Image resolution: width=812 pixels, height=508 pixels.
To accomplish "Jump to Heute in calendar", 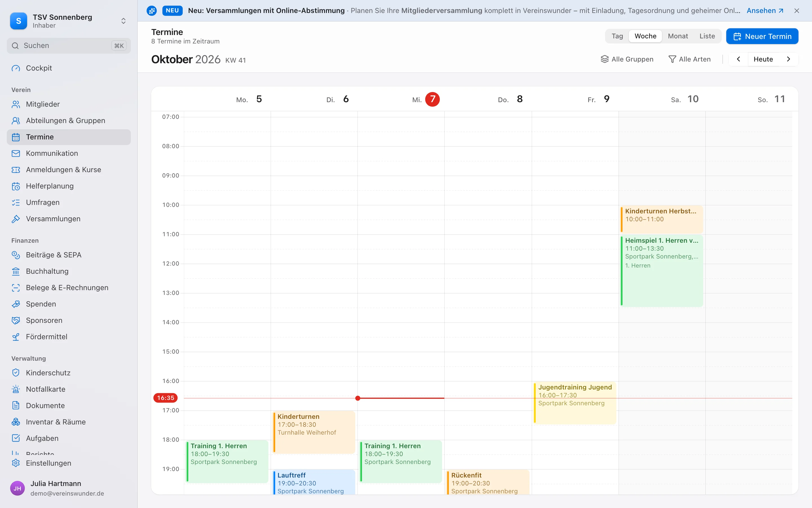I will click(x=763, y=60).
